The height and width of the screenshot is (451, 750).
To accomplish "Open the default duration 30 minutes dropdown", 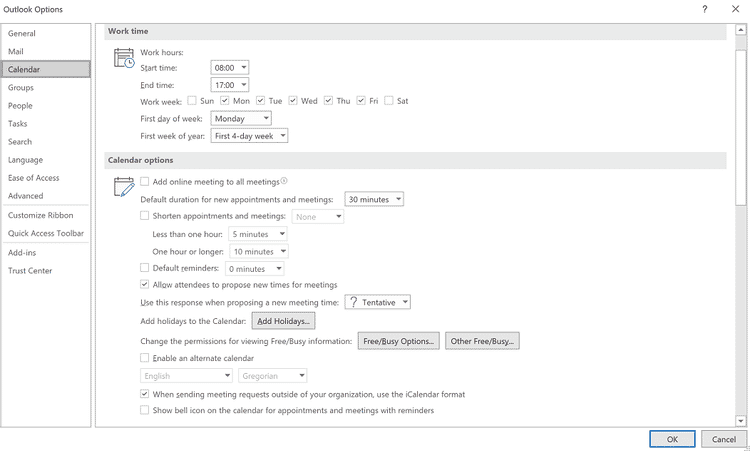I will (x=374, y=199).
